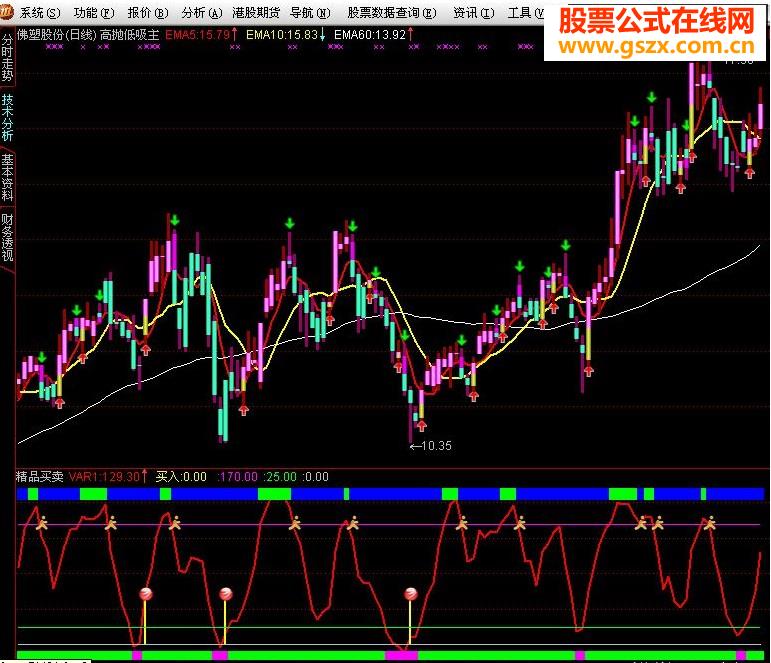This screenshot has width=771, height=663.
Task: Open the 系统(S) menu
Action: tap(40, 12)
